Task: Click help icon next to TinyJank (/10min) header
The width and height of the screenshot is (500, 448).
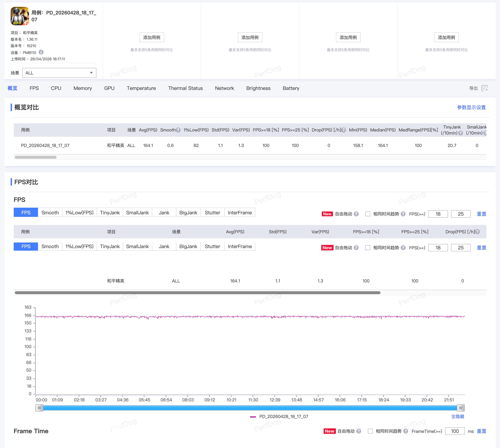Action: (461, 133)
